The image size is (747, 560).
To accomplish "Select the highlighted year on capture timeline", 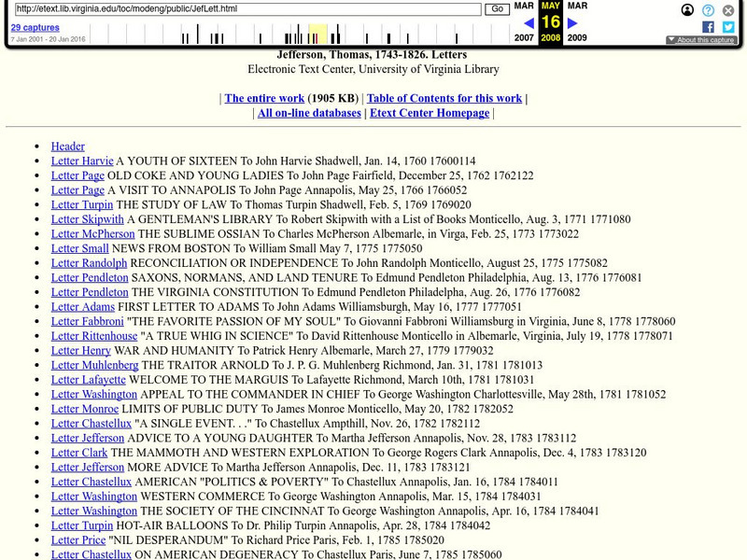I will tap(317, 35).
